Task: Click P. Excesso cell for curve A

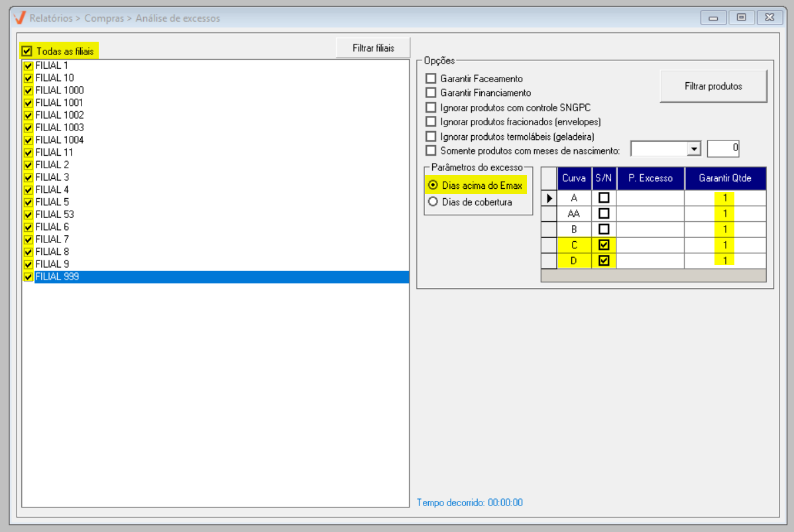Action: tap(650, 198)
